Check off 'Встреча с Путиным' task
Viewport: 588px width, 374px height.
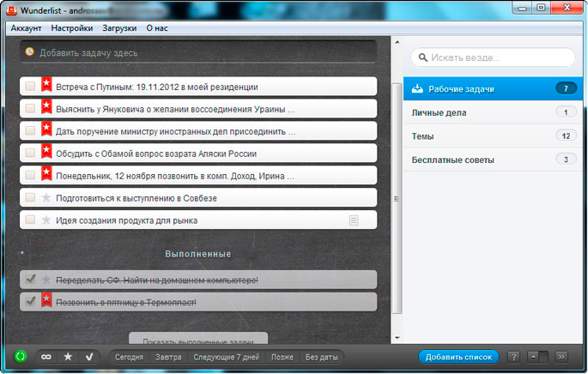(x=30, y=86)
